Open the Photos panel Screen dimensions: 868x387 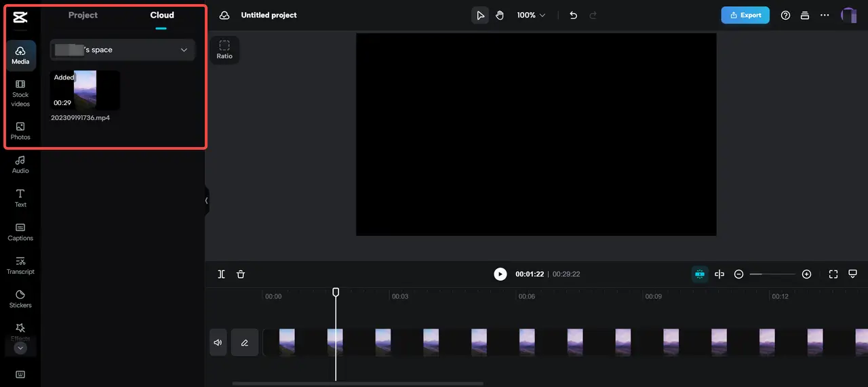click(20, 131)
